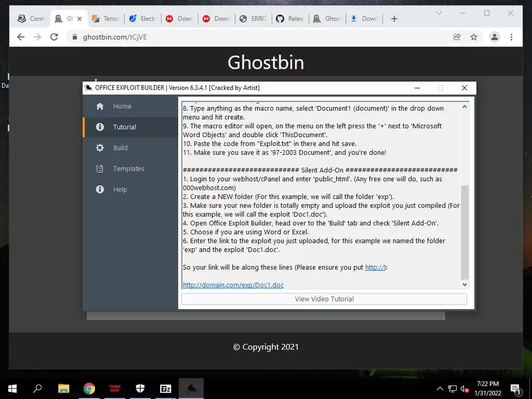Image resolution: width=532 pixels, height=399 pixels.
Task: Switch to the inactive 'Ghos' tab
Action: click(327, 19)
